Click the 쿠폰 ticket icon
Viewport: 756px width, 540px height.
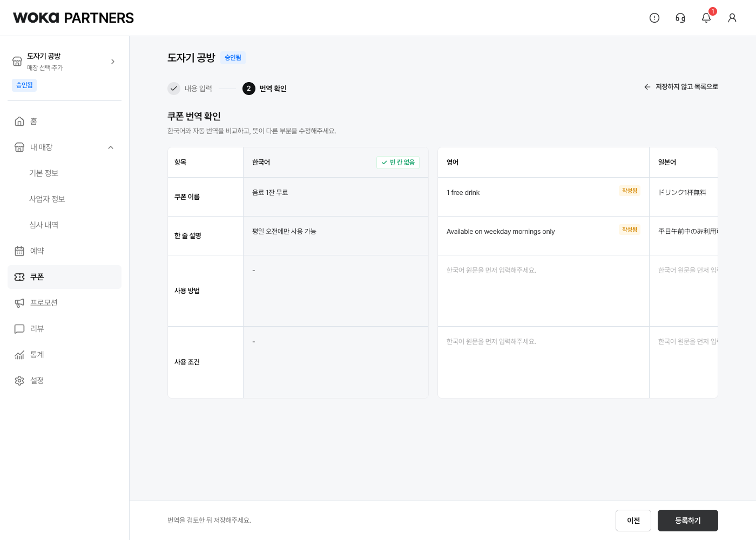[x=19, y=277]
